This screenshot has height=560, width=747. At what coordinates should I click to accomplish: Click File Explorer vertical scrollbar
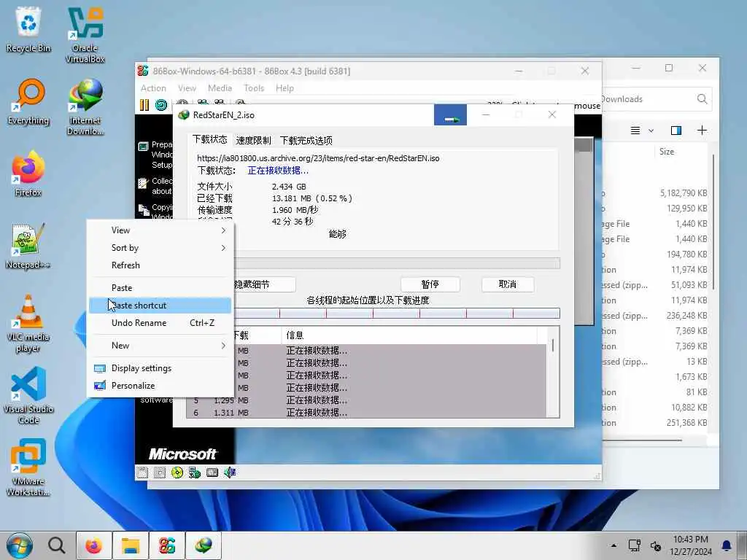[x=713, y=222]
